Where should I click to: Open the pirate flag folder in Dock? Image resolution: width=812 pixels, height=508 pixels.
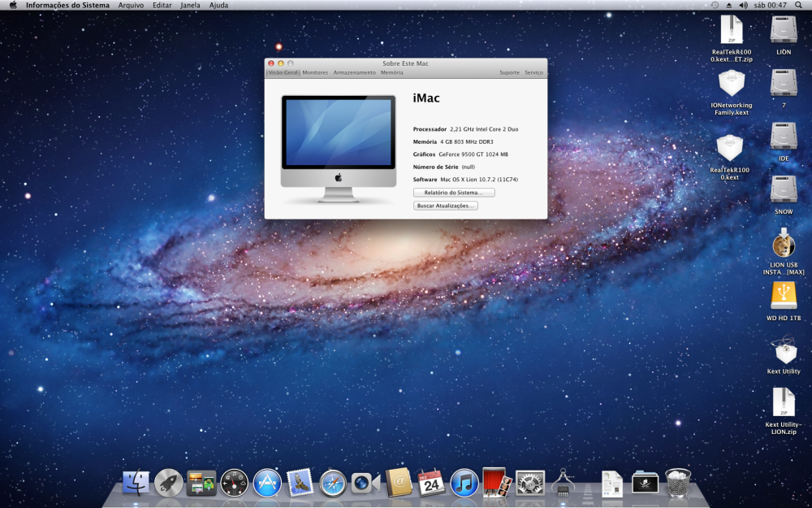pos(646,483)
